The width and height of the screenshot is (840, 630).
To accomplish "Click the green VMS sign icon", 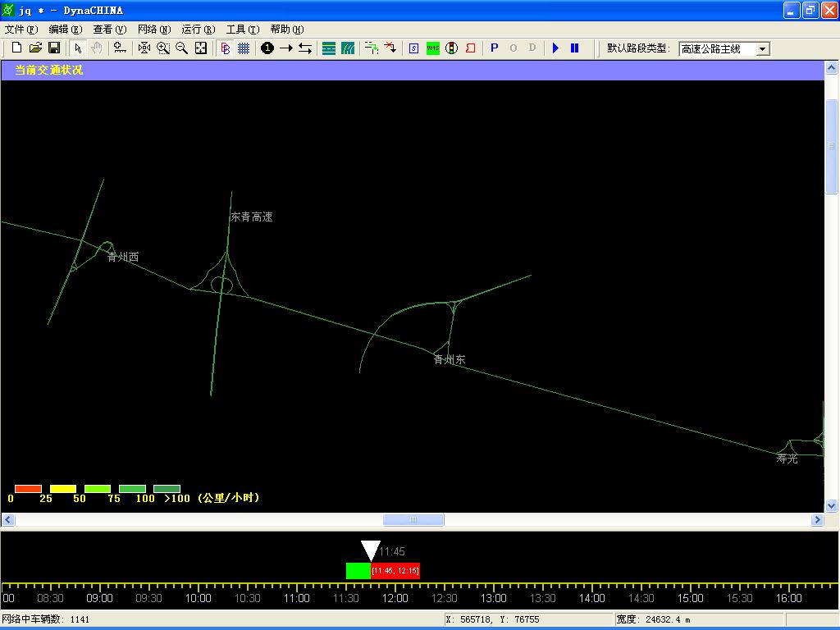I will point(432,48).
